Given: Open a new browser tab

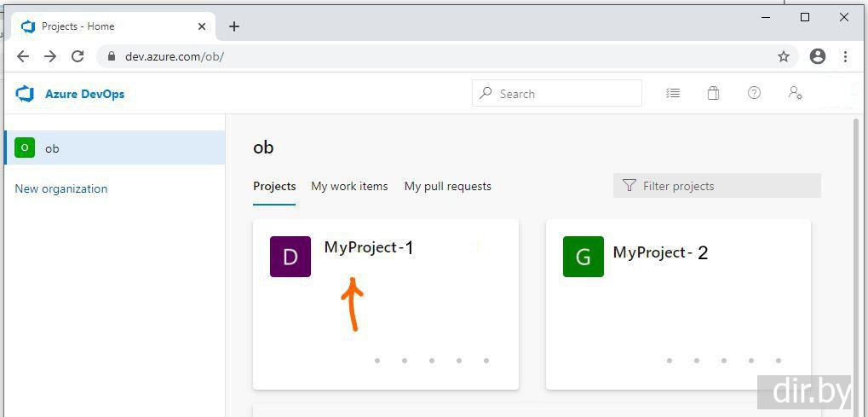Looking at the screenshot, I should click(234, 26).
